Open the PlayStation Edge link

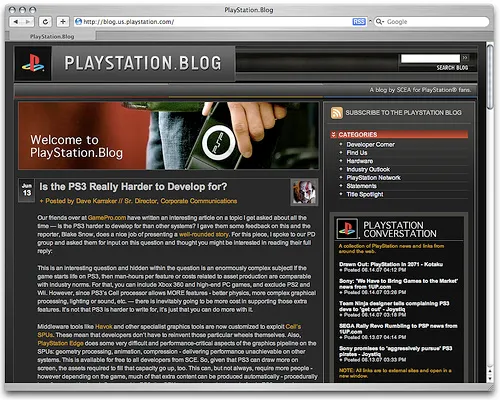tap(60, 343)
